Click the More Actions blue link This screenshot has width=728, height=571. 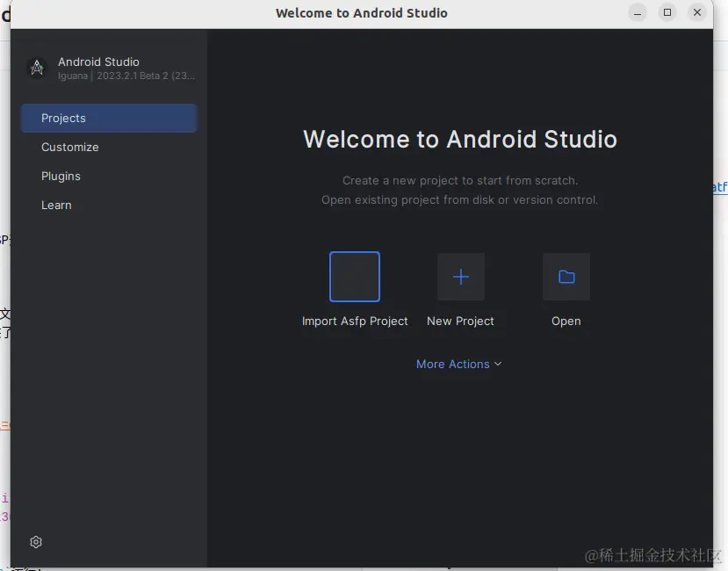(x=453, y=364)
